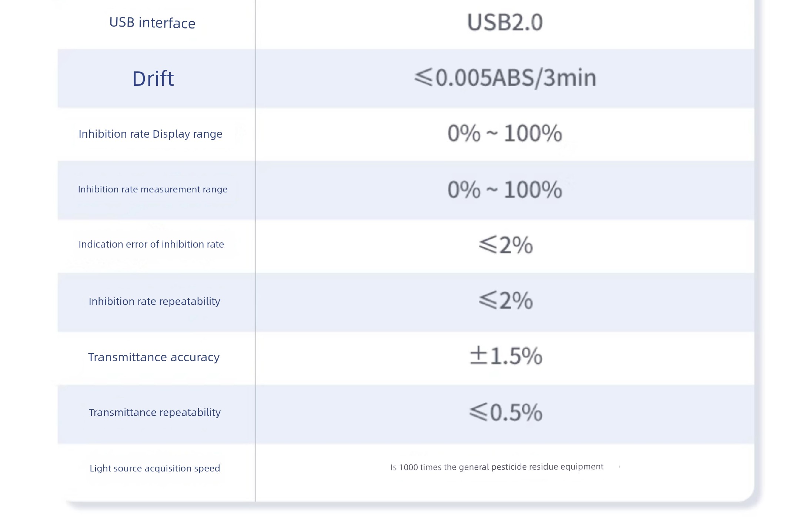Click Inhibition rate Display range label

click(150, 134)
